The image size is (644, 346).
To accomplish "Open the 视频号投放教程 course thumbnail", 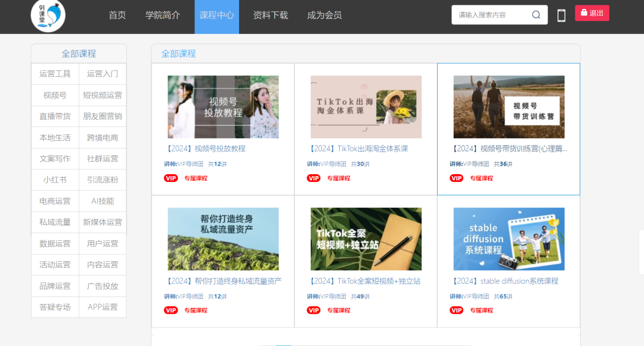I will point(223,107).
